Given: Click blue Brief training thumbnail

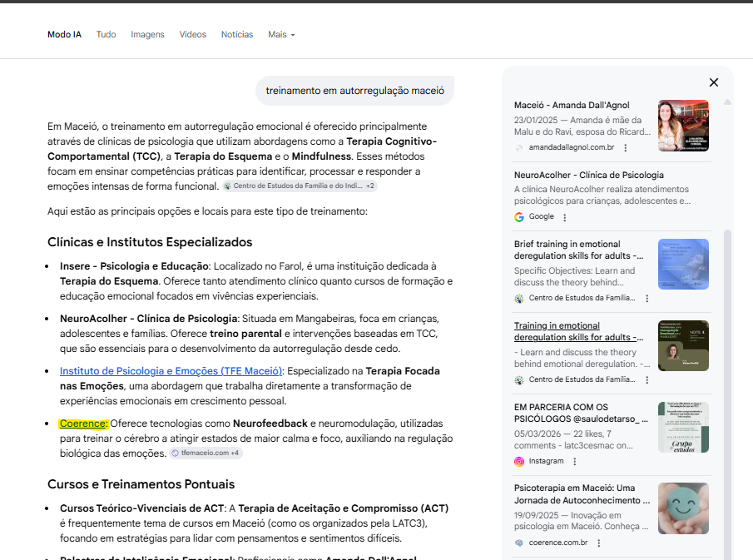Looking at the screenshot, I should (683, 264).
